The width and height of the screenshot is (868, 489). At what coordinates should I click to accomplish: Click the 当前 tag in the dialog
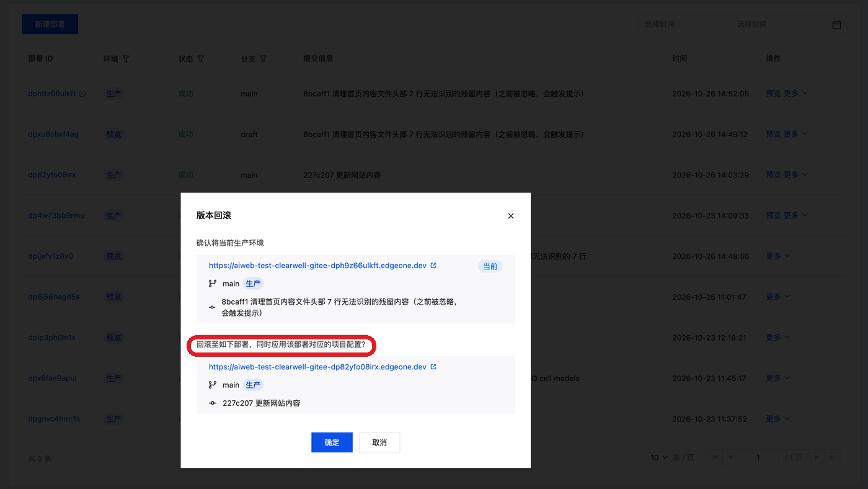point(490,266)
